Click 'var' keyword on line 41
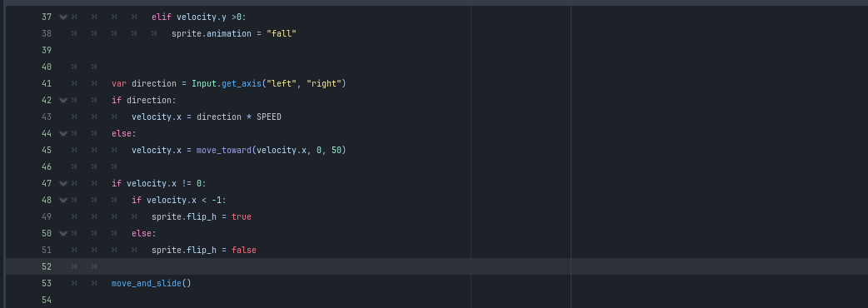 pos(119,83)
